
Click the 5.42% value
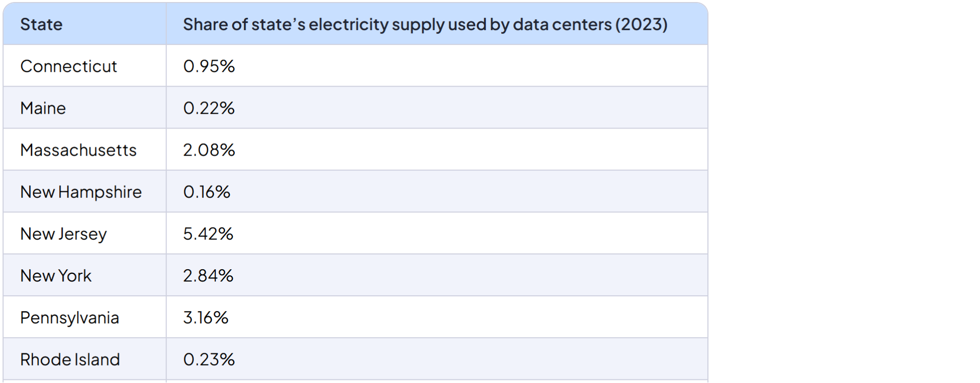tap(208, 234)
